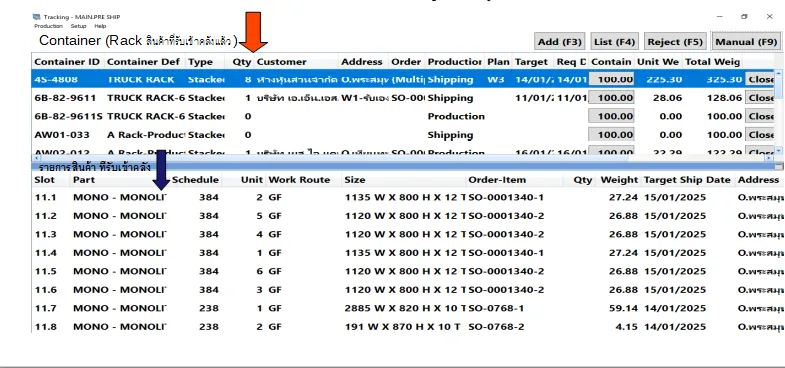Click the W3 plan cell
Image resolution: width=785 pixels, height=368 pixels.
[495, 80]
